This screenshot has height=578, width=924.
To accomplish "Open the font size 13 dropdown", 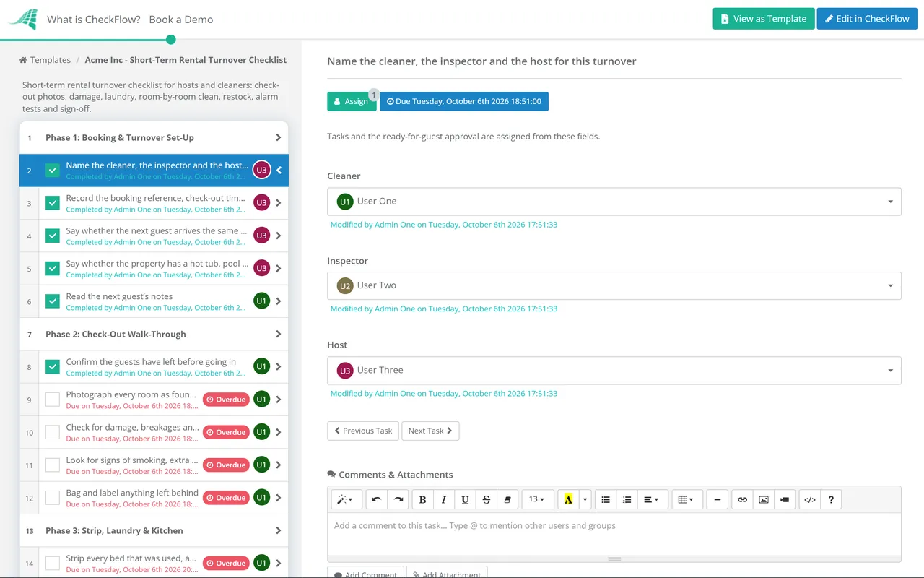I will point(537,499).
